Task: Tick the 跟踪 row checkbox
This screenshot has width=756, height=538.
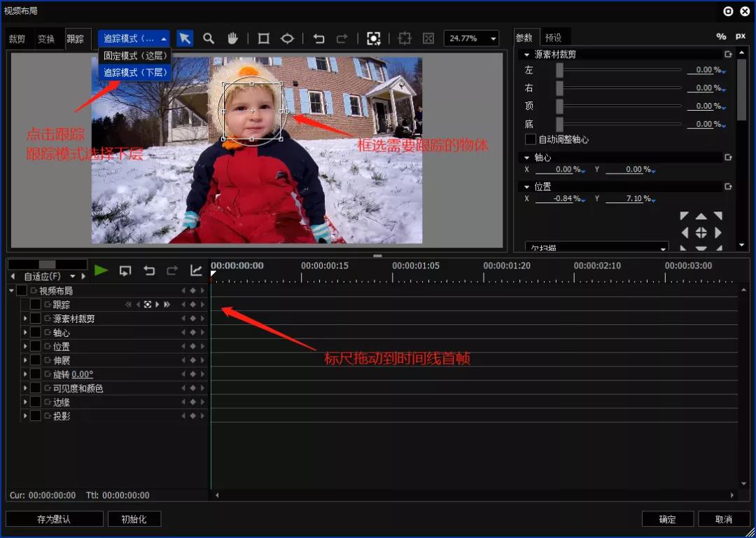Action: [x=35, y=305]
